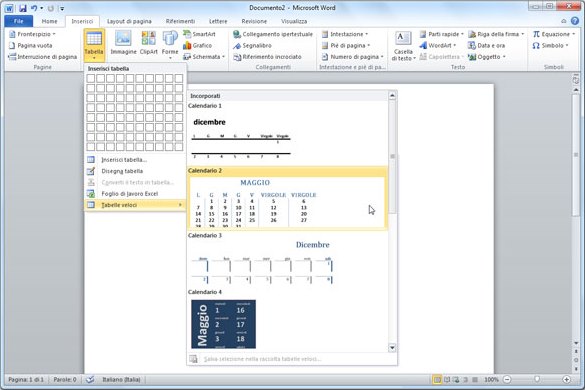Insert a chart with Grafico icon
Screen dimensions: 585x390
pyautogui.click(x=187, y=46)
